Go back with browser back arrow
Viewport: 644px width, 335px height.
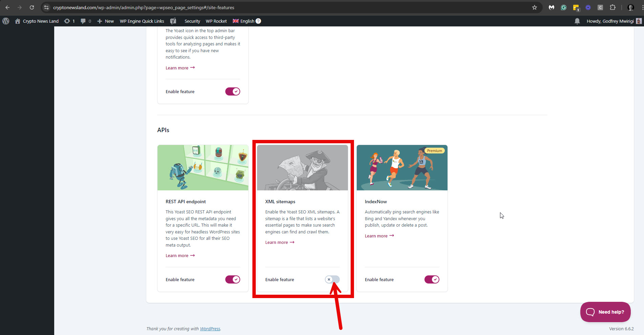pyautogui.click(x=7, y=7)
